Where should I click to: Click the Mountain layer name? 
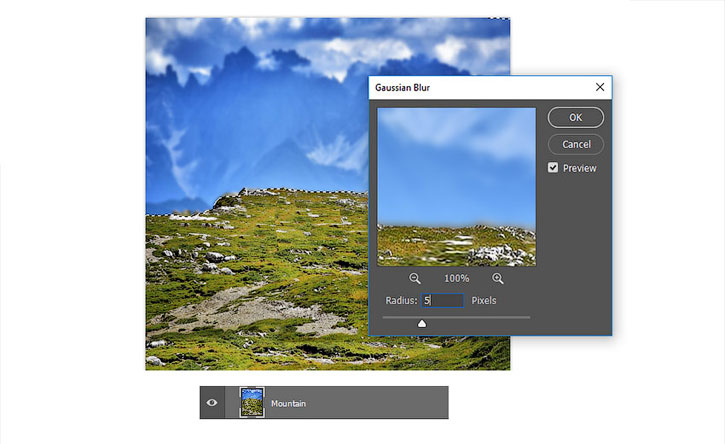288,404
